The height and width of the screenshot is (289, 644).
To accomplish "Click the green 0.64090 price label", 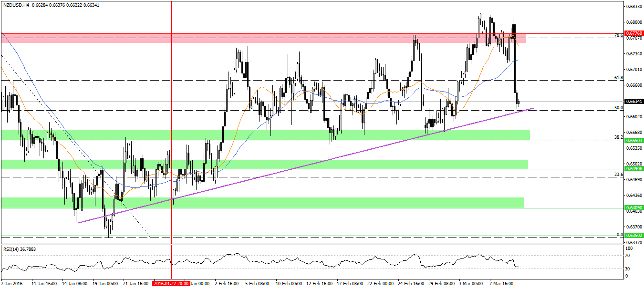I will pyautogui.click(x=634, y=208).
